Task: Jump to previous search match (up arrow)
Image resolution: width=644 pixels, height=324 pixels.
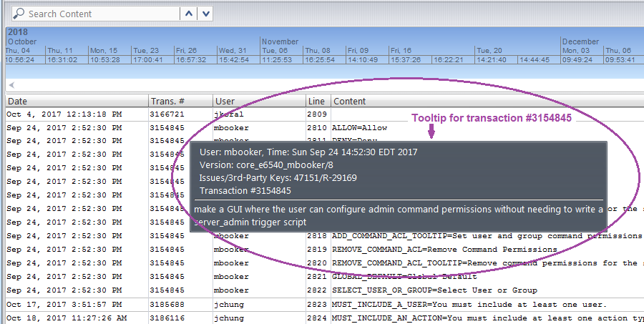Action: (190, 14)
